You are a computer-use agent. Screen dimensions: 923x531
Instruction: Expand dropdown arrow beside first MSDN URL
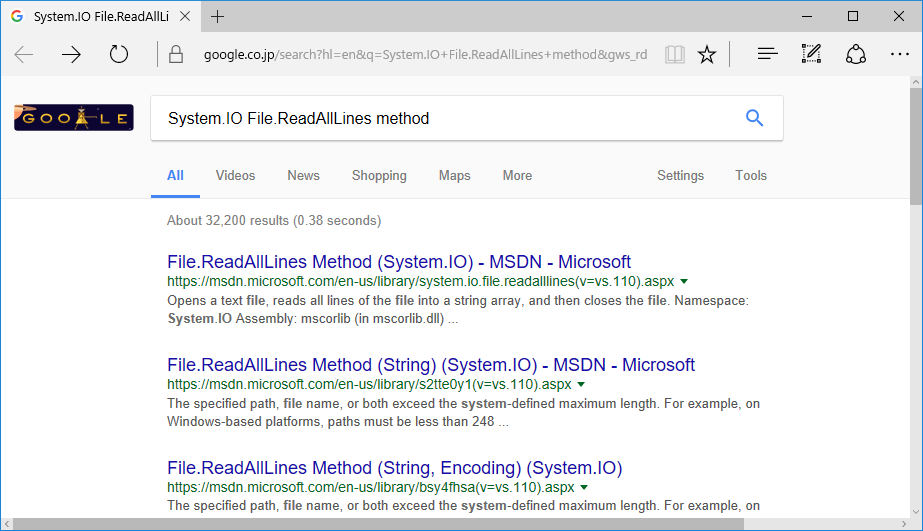click(684, 282)
